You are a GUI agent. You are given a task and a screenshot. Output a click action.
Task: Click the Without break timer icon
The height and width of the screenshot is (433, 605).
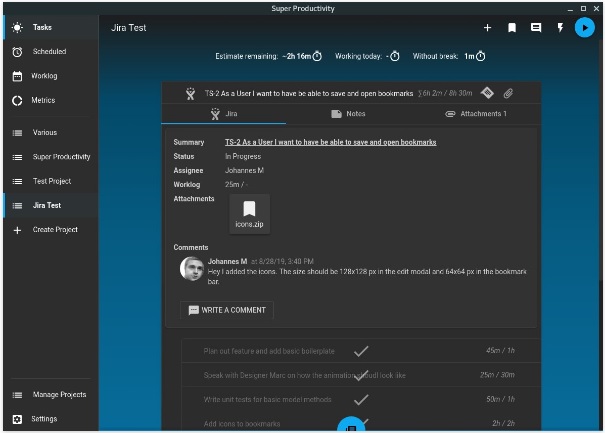tap(480, 56)
